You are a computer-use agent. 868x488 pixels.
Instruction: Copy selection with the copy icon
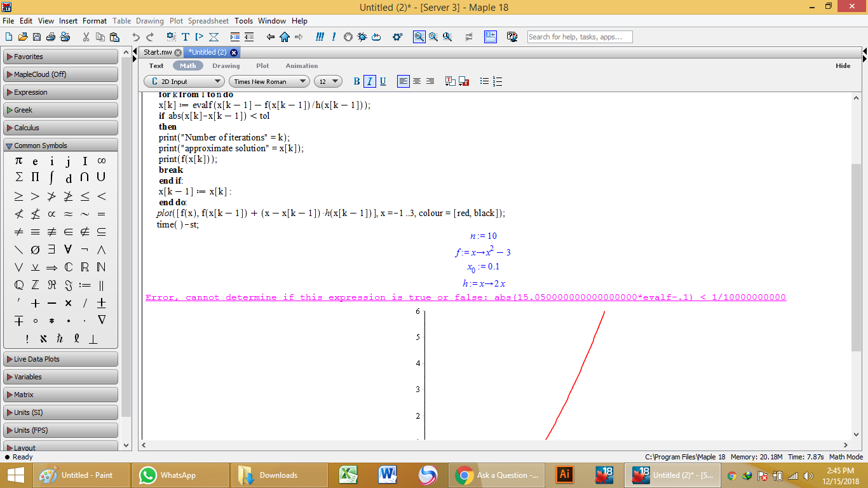[100, 37]
